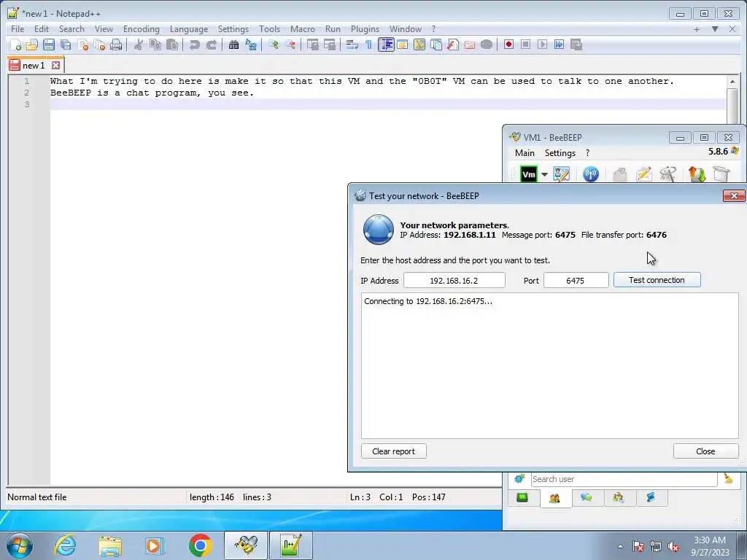Click the Vm user status icon in BeeBEEP
This screenshot has height=560, width=747.
(529, 174)
